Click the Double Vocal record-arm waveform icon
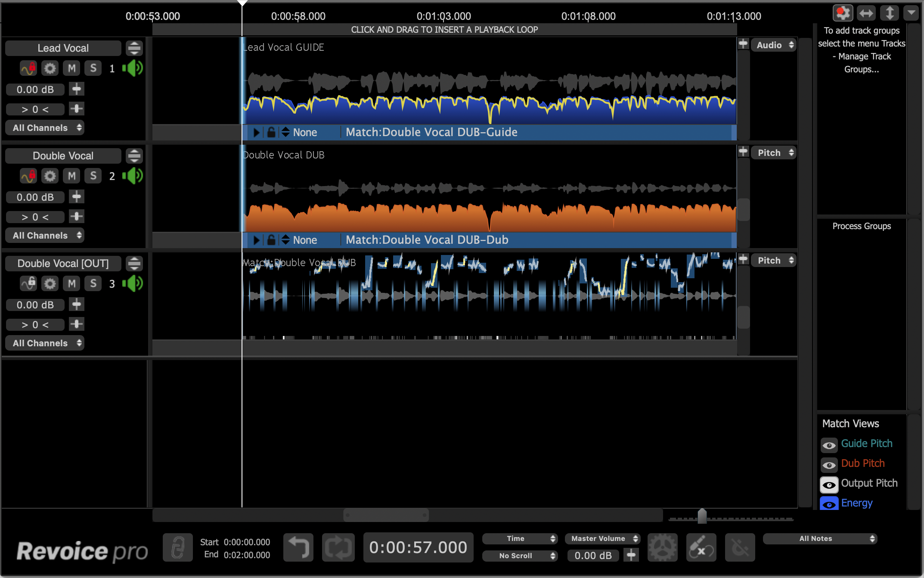924x578 pixels. click(28, 176)
